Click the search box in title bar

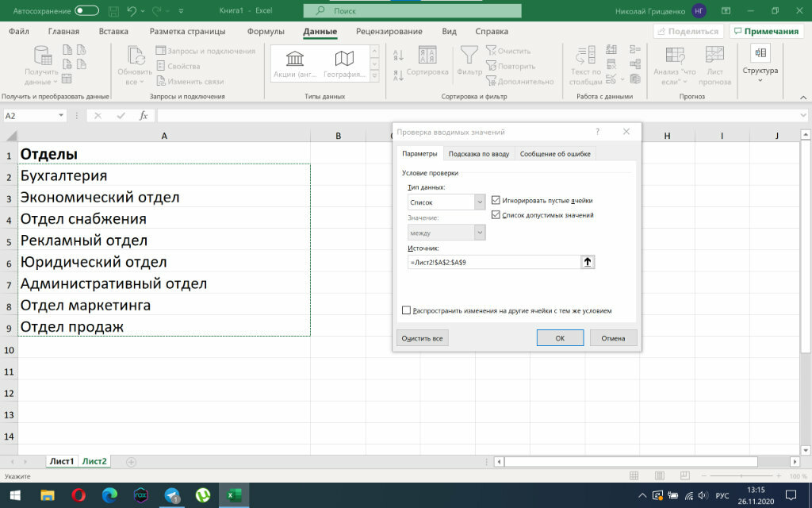pyautogui.click(x=412, y=10)
